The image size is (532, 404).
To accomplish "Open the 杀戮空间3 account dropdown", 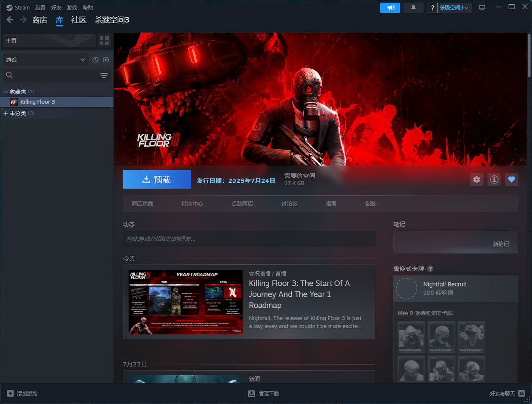I will coord(454,8).
